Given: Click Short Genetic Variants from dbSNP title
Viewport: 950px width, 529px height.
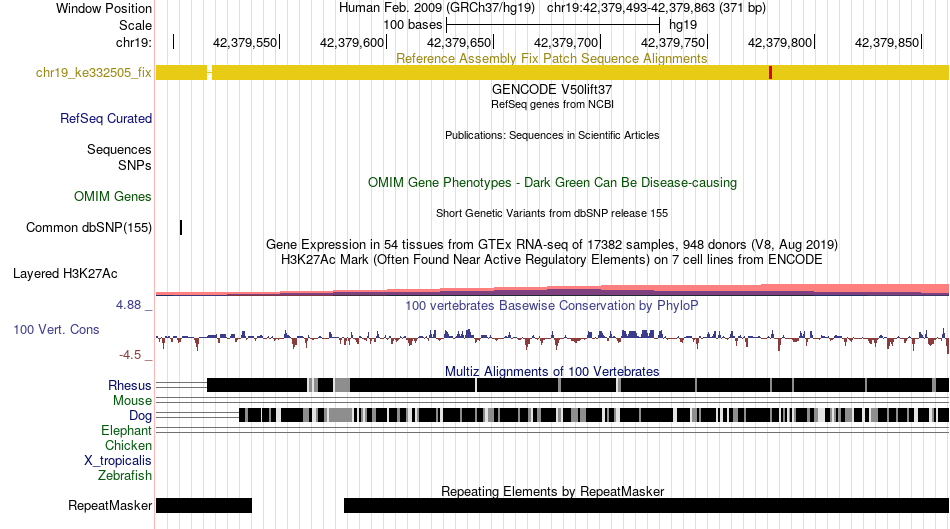Looking at the screenshot, I should [x=552, y=213].
